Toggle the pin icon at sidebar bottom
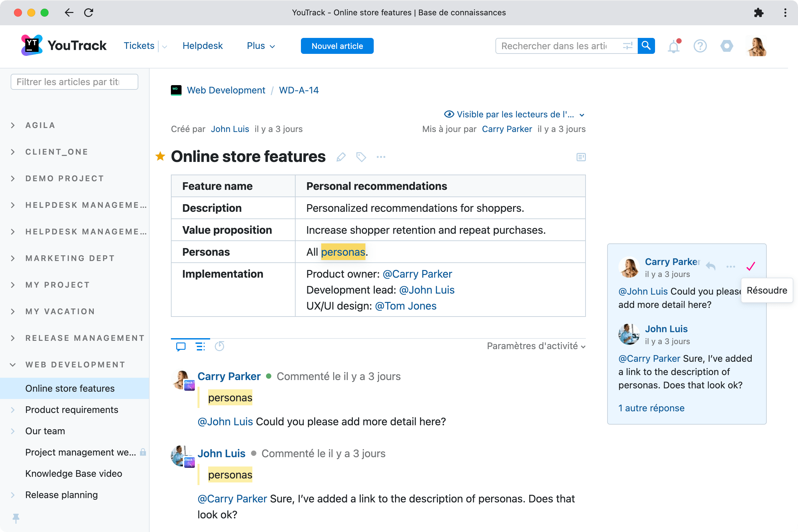Screen dimensions: 798x532 16,518
